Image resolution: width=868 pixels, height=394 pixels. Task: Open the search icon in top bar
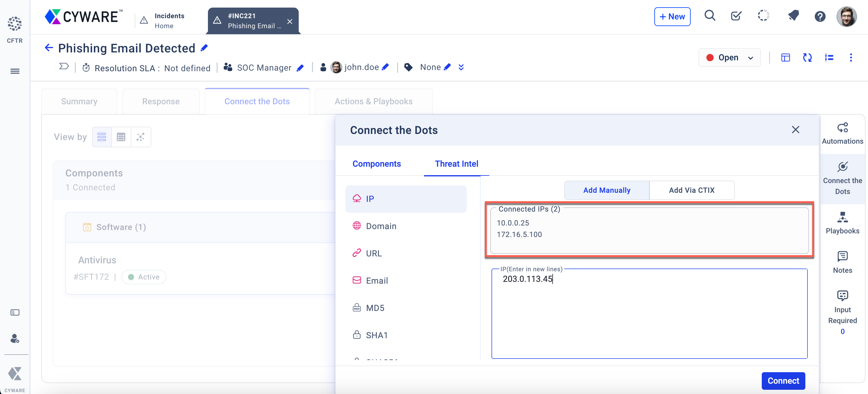[x=710, y=16]
